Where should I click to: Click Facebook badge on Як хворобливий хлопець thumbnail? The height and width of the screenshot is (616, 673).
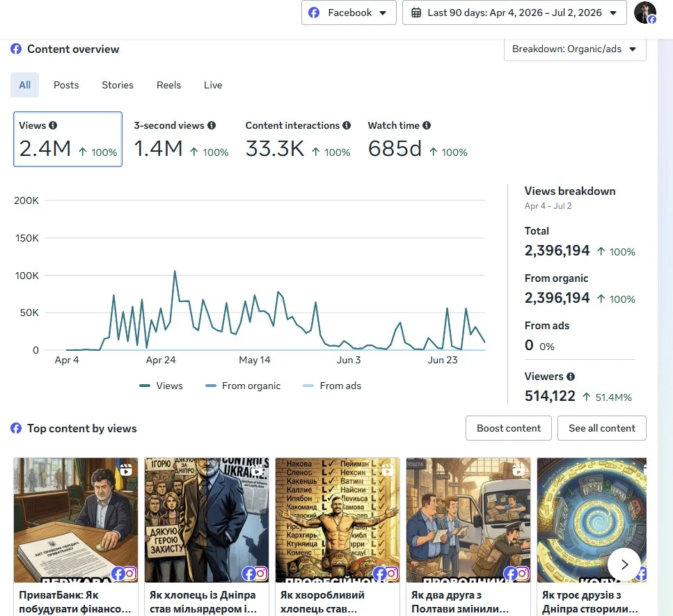(x=379, y=574)
